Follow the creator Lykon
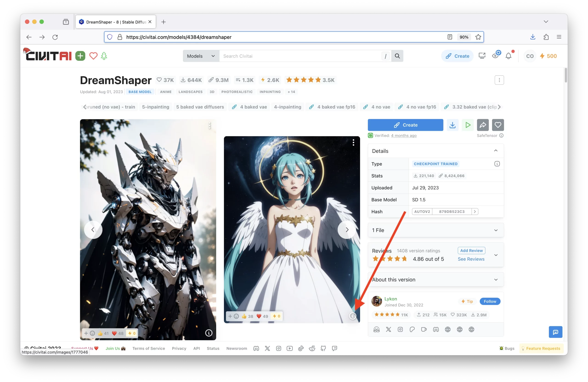This screenshot has width=588, height=382. tap(490, 301)
